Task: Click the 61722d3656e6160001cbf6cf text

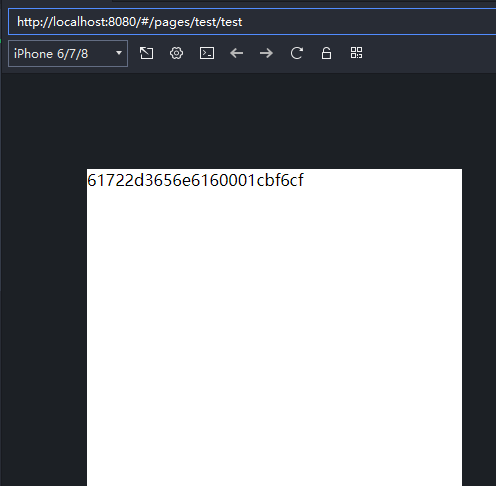Action: (195, 180)
